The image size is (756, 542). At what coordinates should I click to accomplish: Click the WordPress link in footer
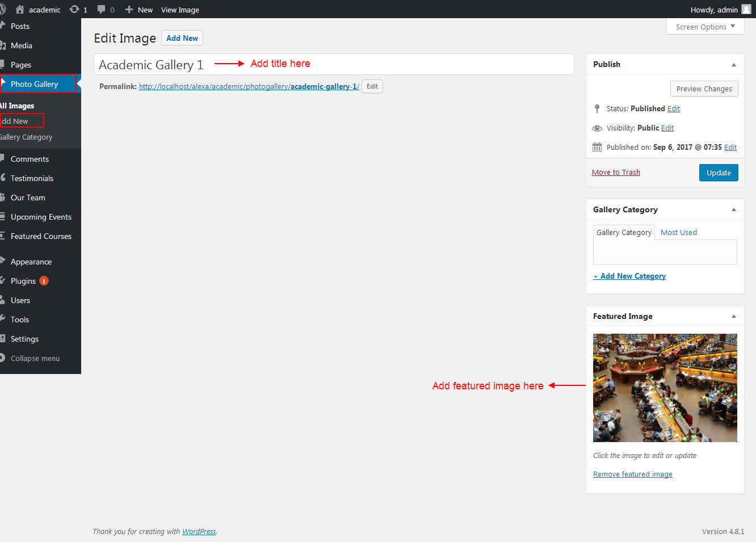[199, 531]
